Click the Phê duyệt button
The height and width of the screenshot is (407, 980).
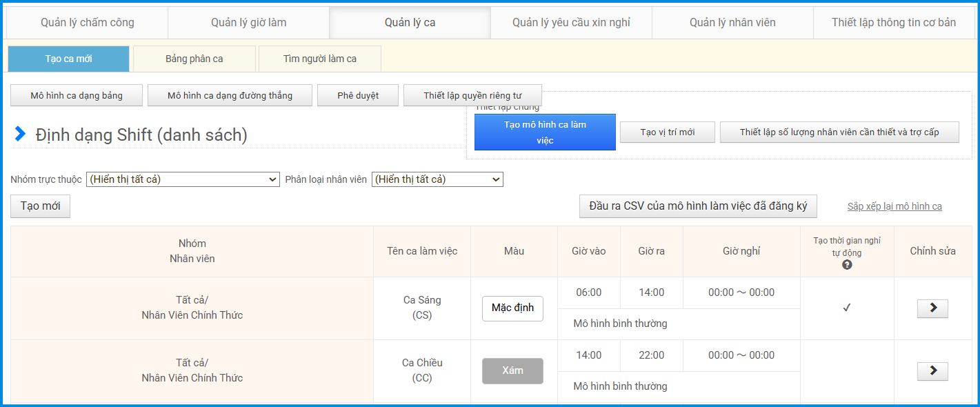point(358,96)
